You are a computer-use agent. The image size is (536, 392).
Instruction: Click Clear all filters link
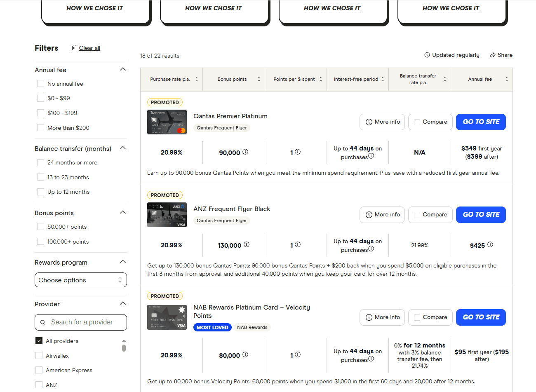(x=89, y=48)
